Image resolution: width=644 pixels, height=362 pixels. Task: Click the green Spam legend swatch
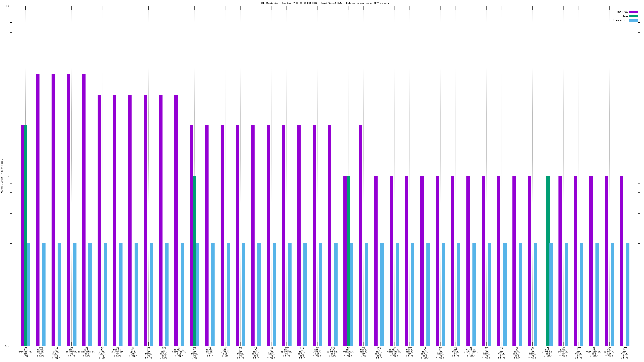point(633,16)
